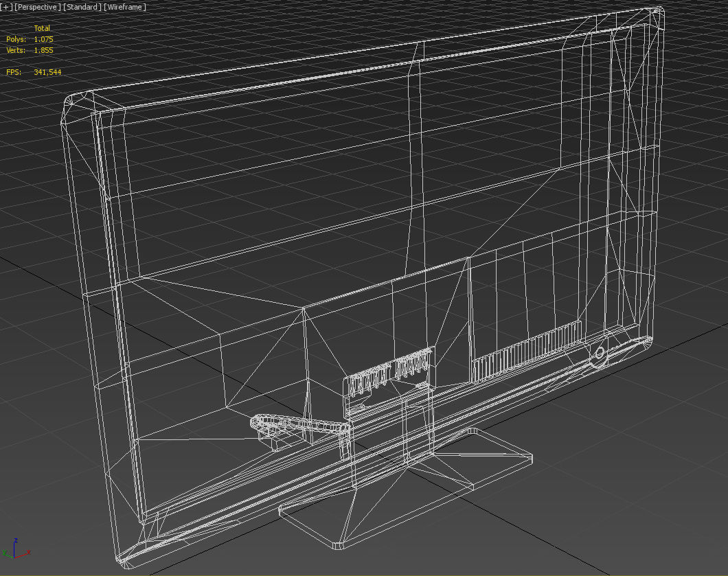Click the vertex count value '1,855'
The height and width of the screenshot is (576, 728).
(x=44, y=50)
